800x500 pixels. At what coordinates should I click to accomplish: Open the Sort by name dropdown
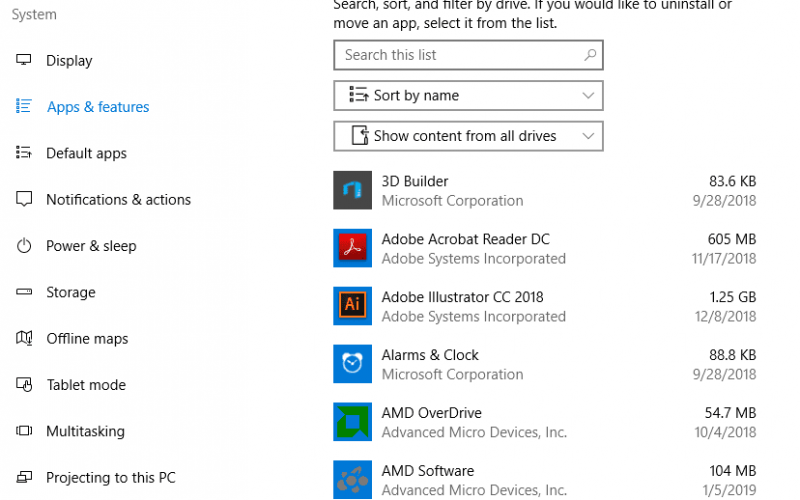[x=468, y=95]
